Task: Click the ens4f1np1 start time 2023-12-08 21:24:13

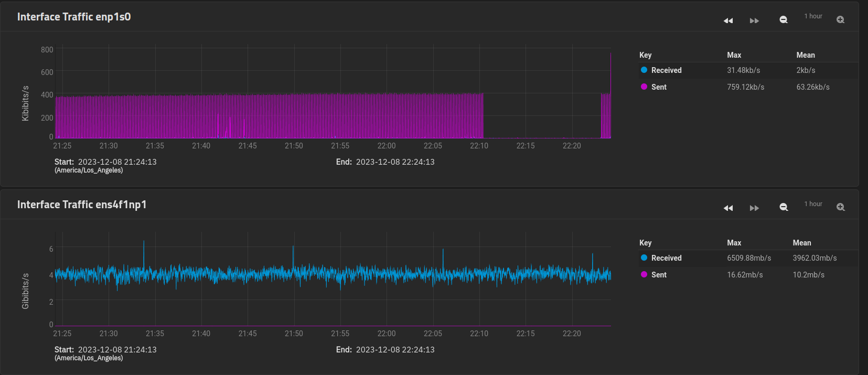Action: click(x=117, y=350)
